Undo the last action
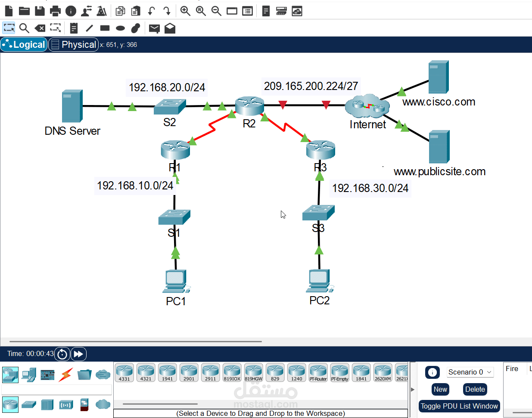532x418 pixels. [x=151, y=11]
